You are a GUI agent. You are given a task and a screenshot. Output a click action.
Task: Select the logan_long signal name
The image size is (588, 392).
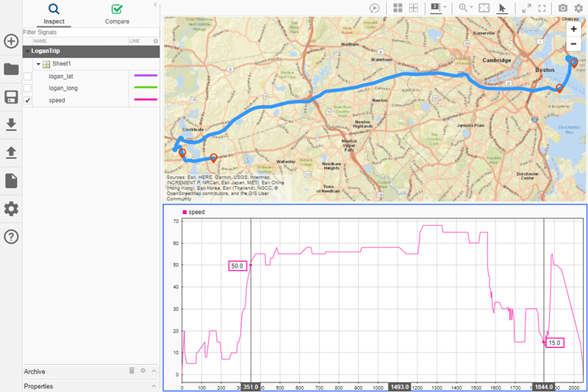[63, 88]
